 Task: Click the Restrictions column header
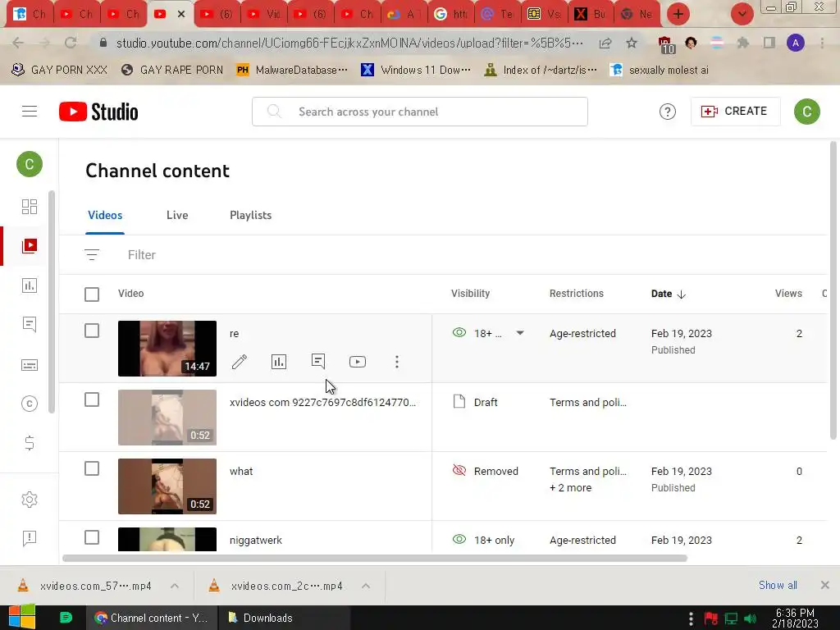[577, 293]
